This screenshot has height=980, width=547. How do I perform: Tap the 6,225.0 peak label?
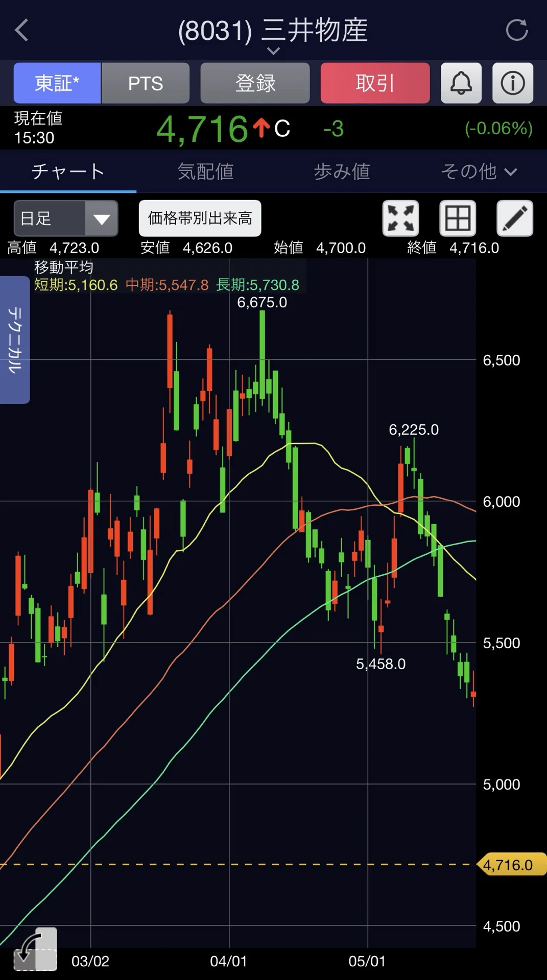(414, 430)
